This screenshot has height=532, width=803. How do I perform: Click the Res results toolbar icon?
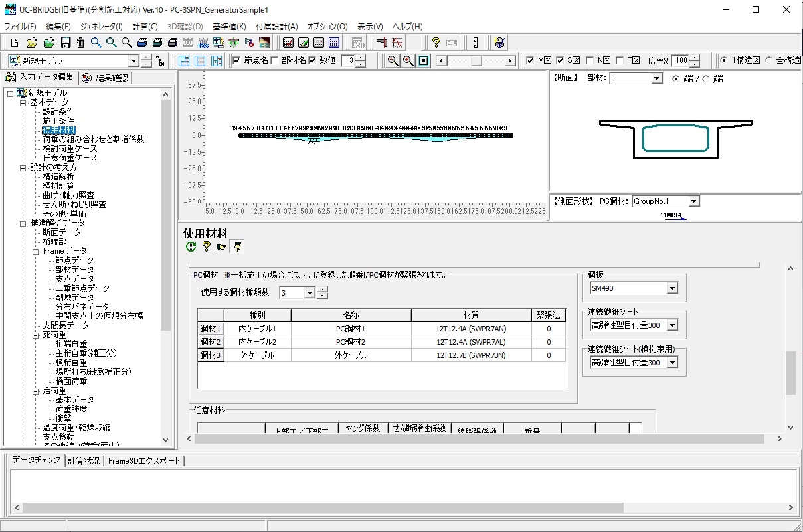pyautogui.click(x=203, y=43)
